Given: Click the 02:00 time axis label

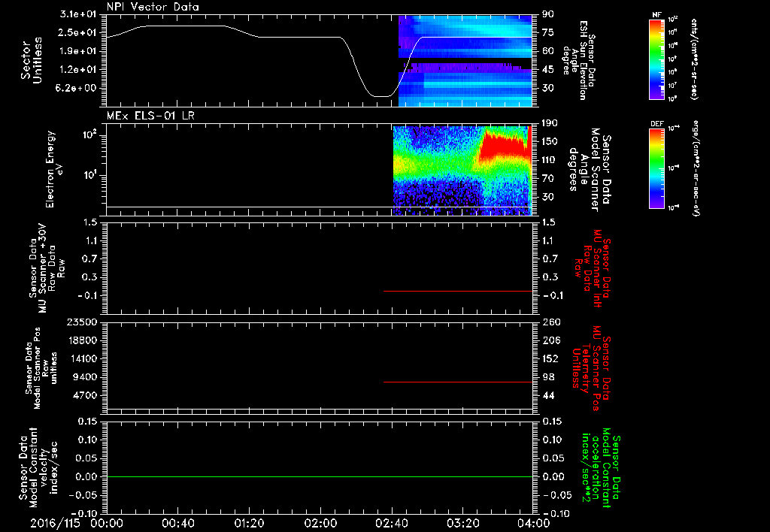Looking at the screenshot, I should click(320, 523).
